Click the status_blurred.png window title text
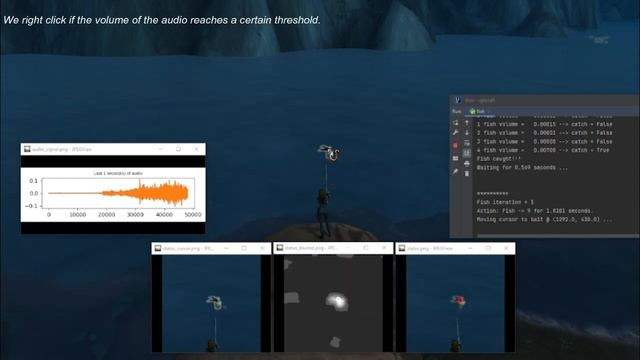Viewport: 640px width, 360px height. pos(311,248)
